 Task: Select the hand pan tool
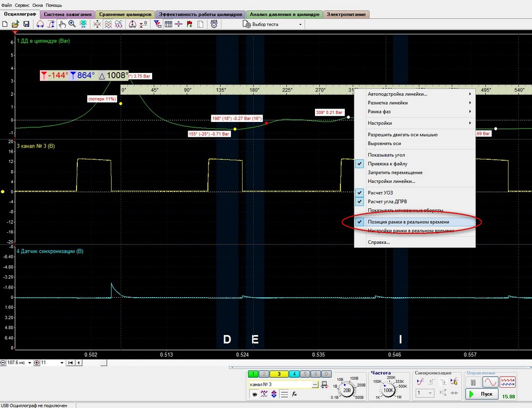[x=62, y=24]
